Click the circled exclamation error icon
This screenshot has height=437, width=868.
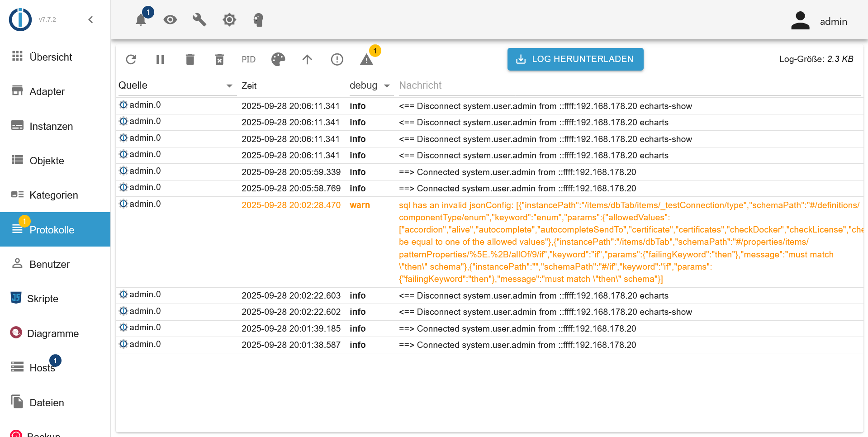[337, 59]
